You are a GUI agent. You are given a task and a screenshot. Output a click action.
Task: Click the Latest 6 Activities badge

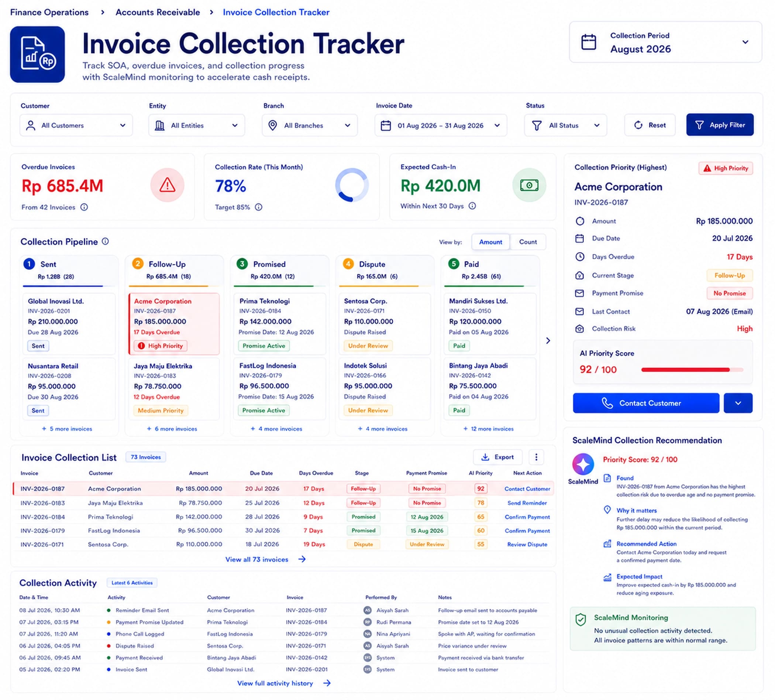pyautogui.click(x=132, y=583)
